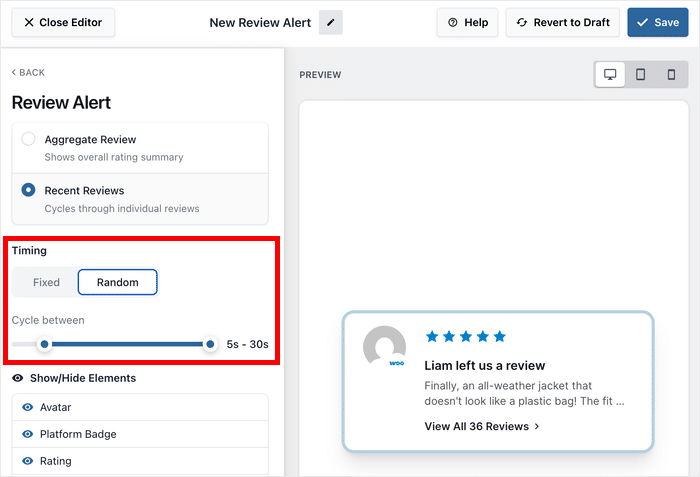Go back using the Back chevron link

point(28,72)
